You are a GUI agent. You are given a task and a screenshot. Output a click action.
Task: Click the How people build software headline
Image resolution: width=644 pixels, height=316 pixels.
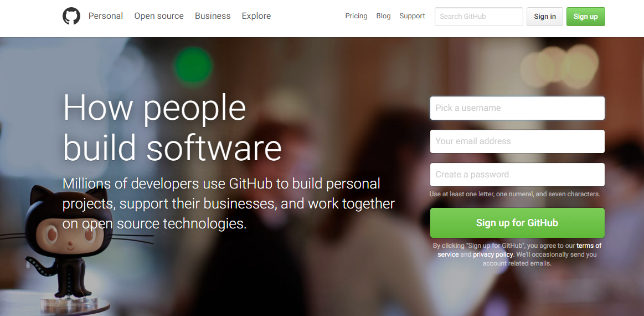pyautogui.click(x=172, y=127)
